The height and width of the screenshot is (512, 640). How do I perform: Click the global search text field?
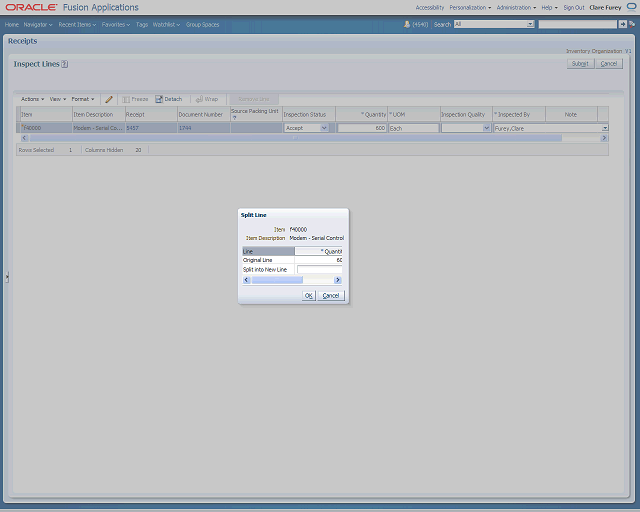[578, 24]
